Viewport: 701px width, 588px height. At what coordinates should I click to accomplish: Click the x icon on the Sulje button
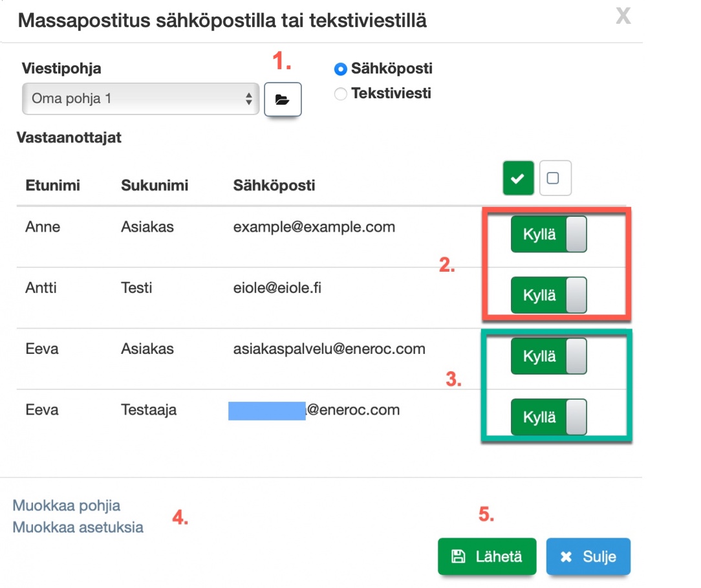click(566, 557)
